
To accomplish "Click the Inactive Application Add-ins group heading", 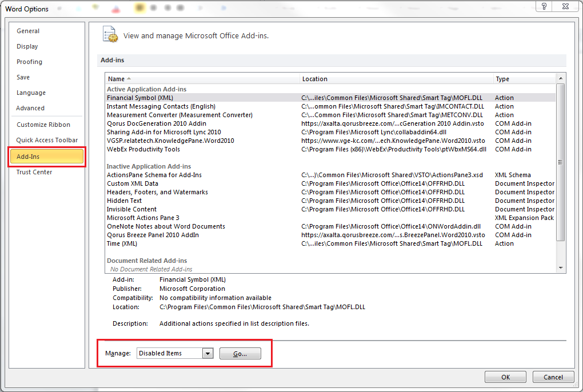I will 149,166.
